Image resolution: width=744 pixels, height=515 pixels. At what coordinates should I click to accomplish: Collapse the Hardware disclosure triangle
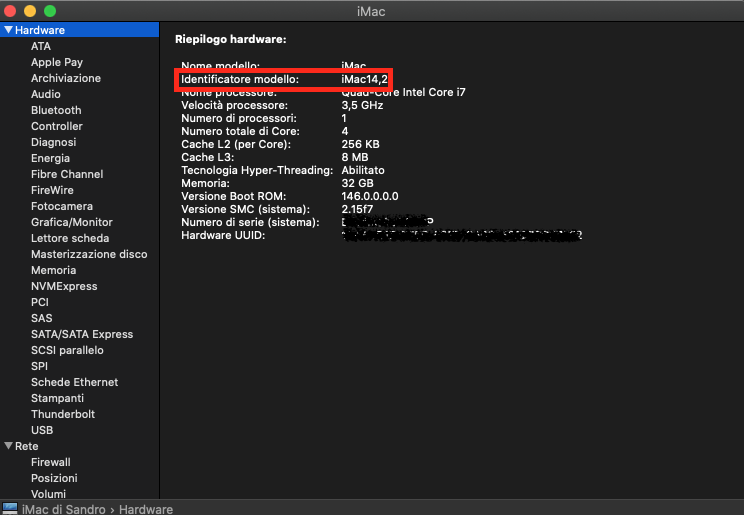[8, 30]
